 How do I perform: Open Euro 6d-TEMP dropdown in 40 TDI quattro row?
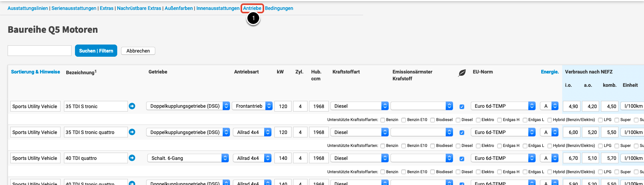pyautogui.click(x=503, y=158)
